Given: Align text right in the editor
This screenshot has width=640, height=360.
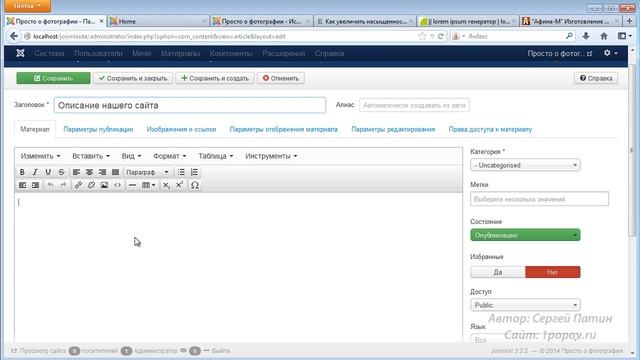Looking at the screenshot, I should pos(102,172).
